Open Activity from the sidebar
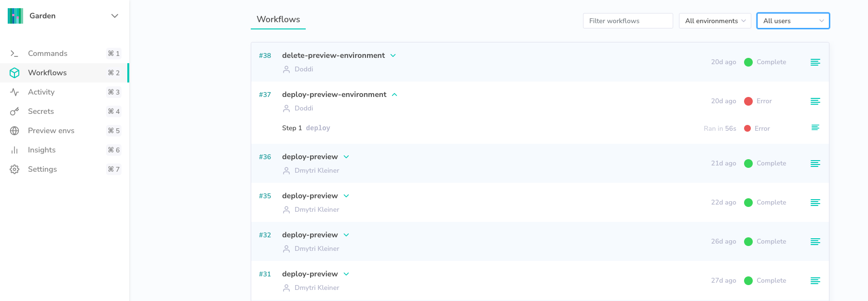This screenshot has height=301, width=868. [41, 92]
